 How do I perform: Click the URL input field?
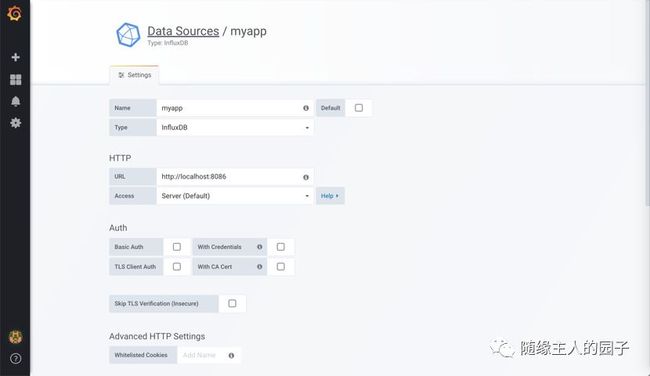(235, 177)
